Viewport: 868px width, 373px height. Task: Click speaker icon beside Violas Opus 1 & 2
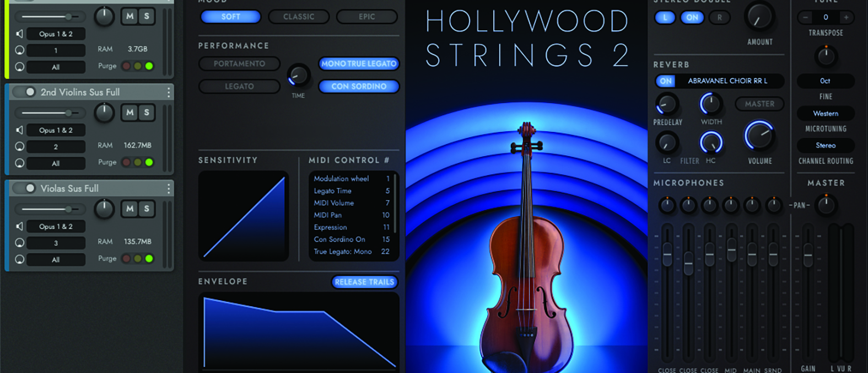[x=19, y=226]
